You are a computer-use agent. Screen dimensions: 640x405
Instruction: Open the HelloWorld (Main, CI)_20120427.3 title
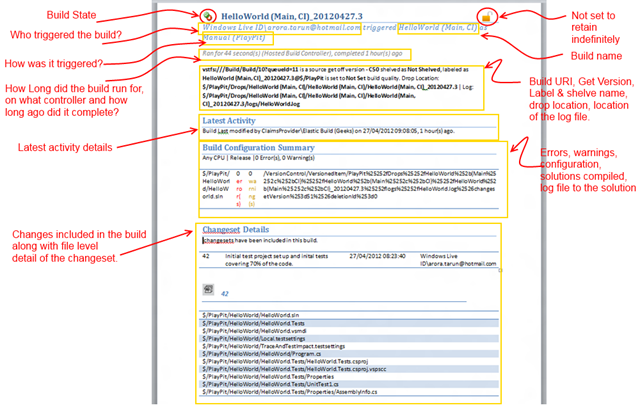pyautogui.click(x=291, y=16)
